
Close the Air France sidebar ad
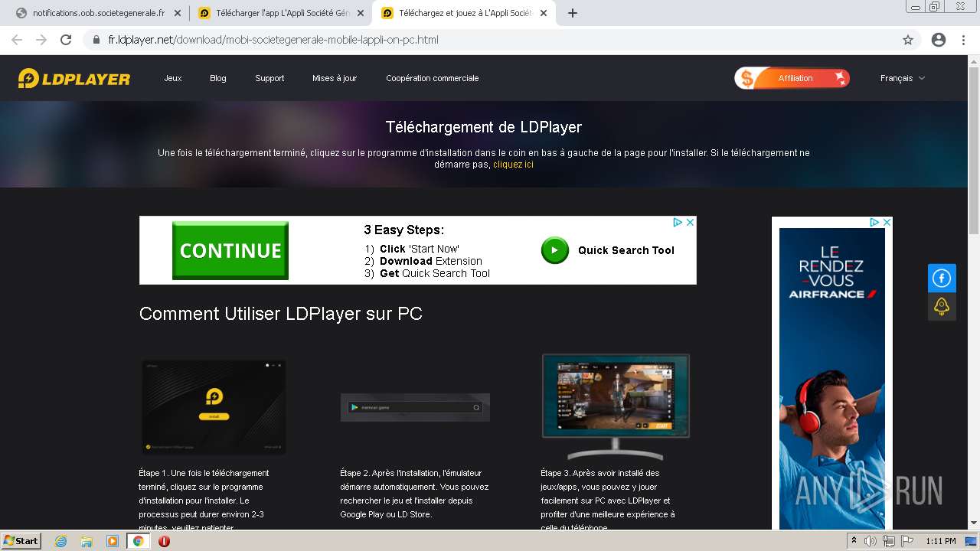pos(887,222)
